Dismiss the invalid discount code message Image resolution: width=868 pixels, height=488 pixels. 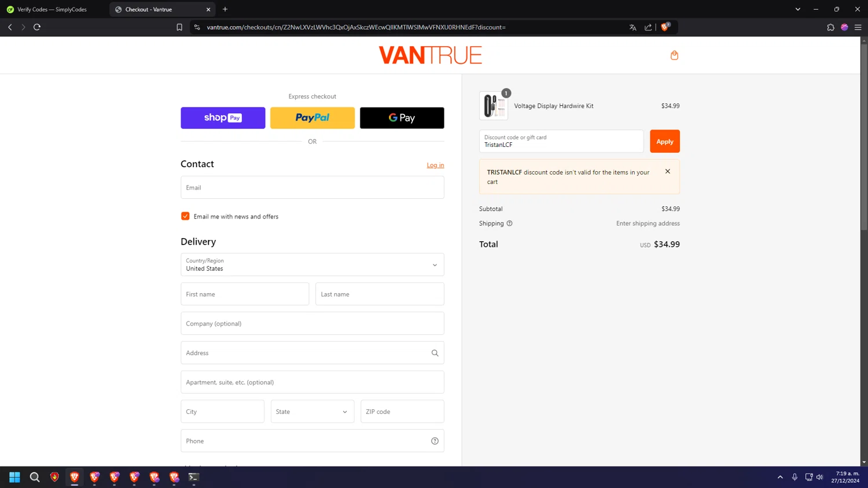[668, 171]
